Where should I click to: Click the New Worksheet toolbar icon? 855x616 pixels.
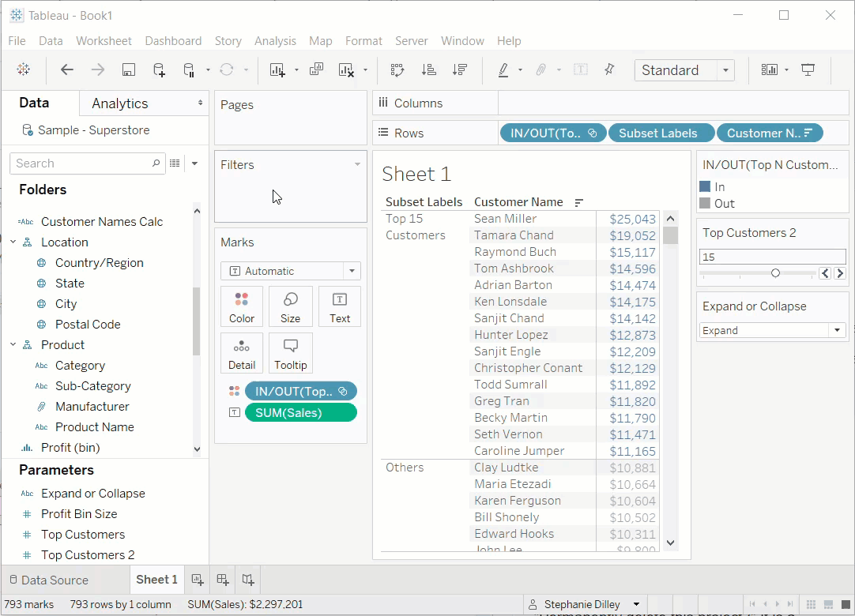point(277,69)
